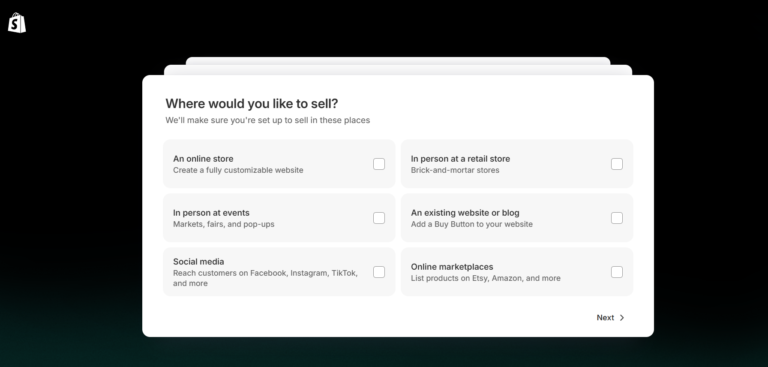The height and width of the screenshot is (367, 768).
Task: Click Add a Buy Button to your website text
Action: click(x=471, y=224)
